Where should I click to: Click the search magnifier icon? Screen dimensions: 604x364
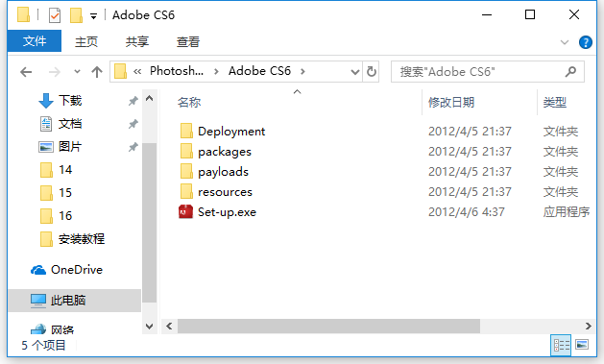[570, 72]
